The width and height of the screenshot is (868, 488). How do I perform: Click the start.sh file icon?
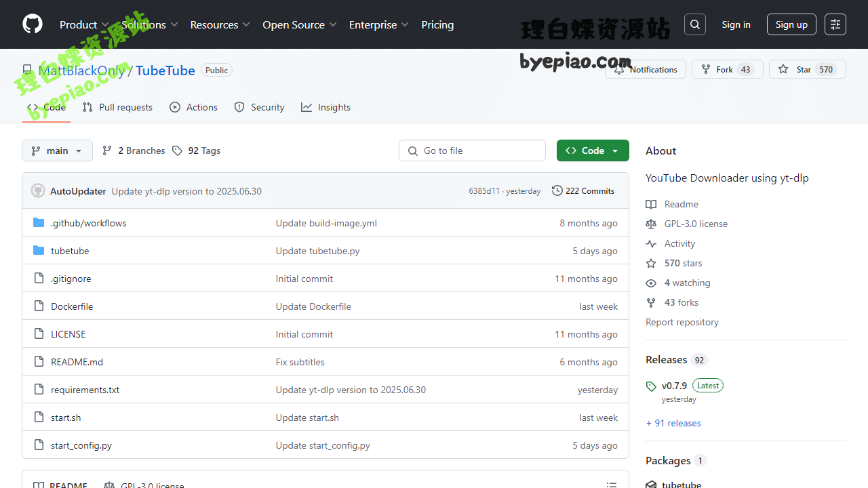tap(39, 418)
